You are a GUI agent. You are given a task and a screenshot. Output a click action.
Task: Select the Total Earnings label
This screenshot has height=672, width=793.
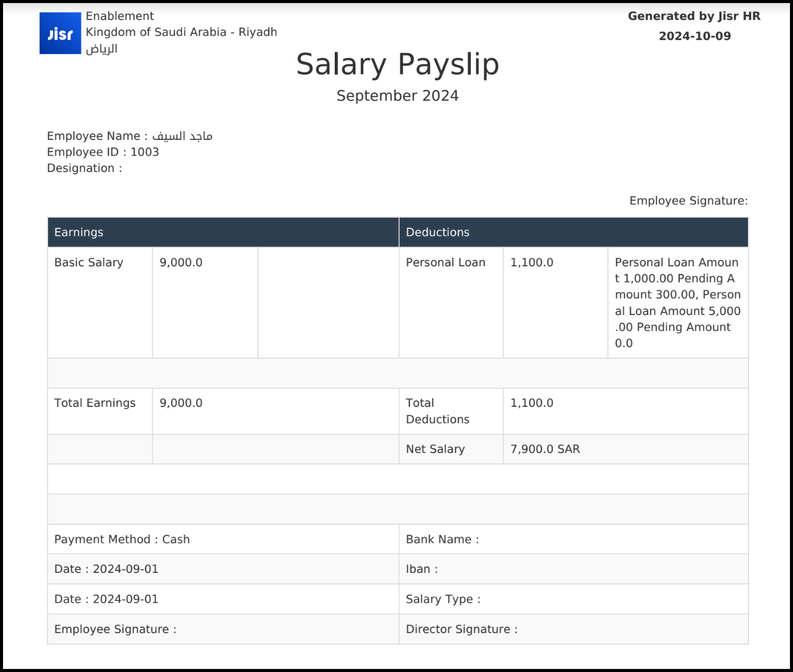coord(95,403)
